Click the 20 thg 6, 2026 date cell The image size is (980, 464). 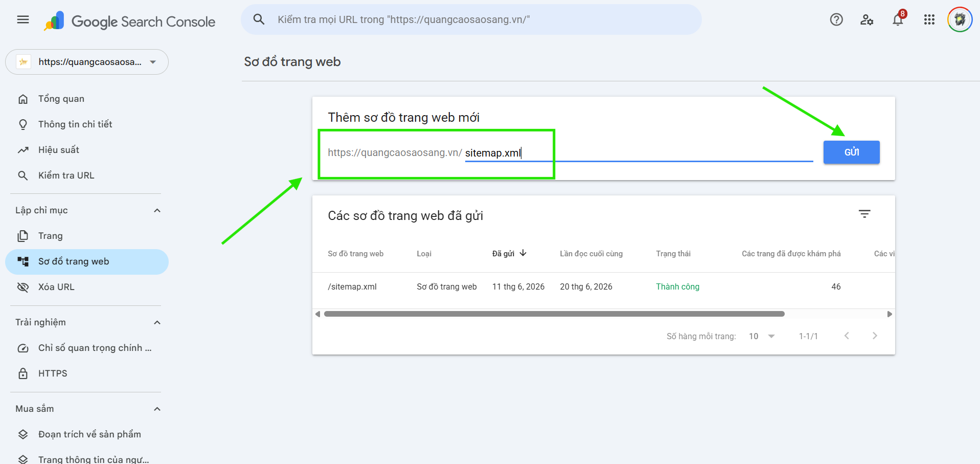click(x=586, y=286)
